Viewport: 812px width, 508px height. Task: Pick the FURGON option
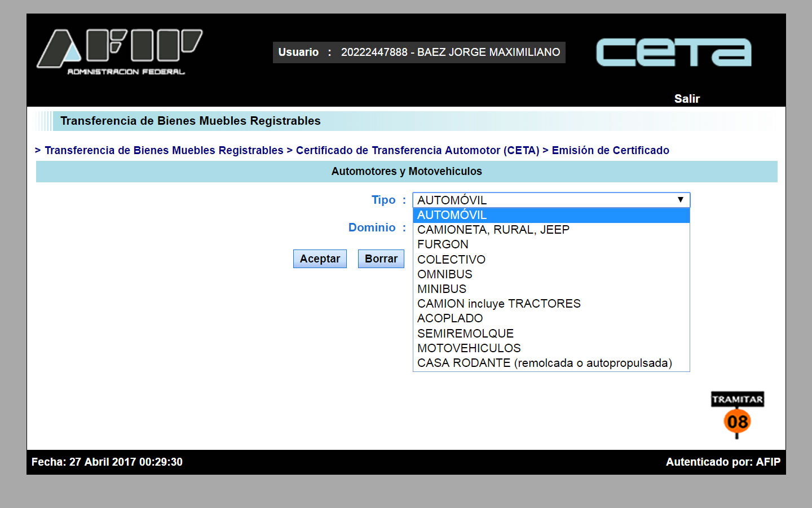coord(551,244)
